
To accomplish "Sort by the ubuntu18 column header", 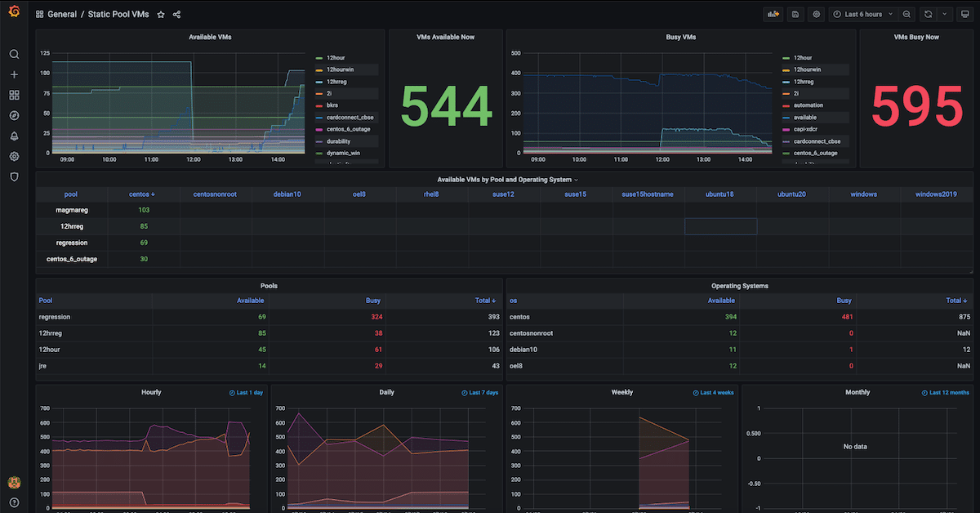I will tap(720, 194).
